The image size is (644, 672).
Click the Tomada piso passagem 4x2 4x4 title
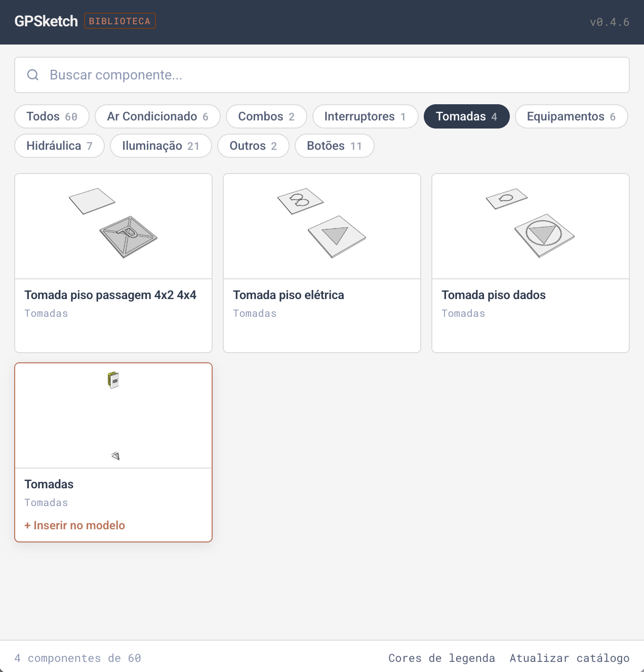110,295
